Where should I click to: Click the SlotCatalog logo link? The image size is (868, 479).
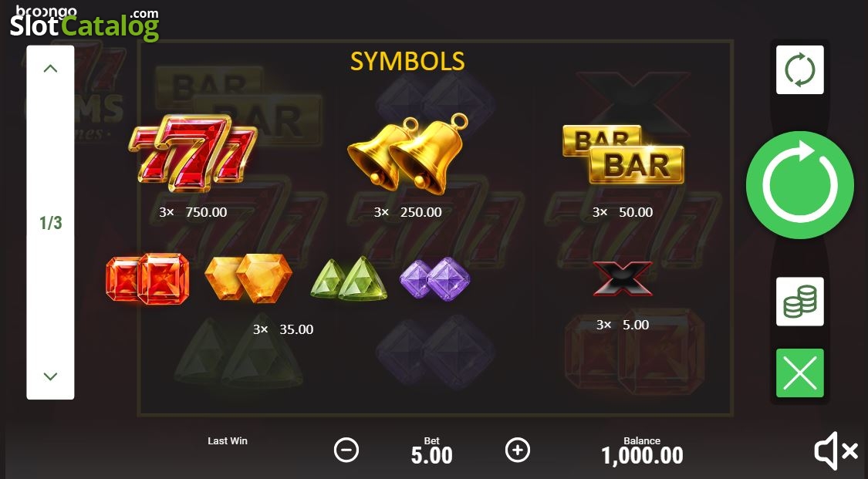point(85,24)
